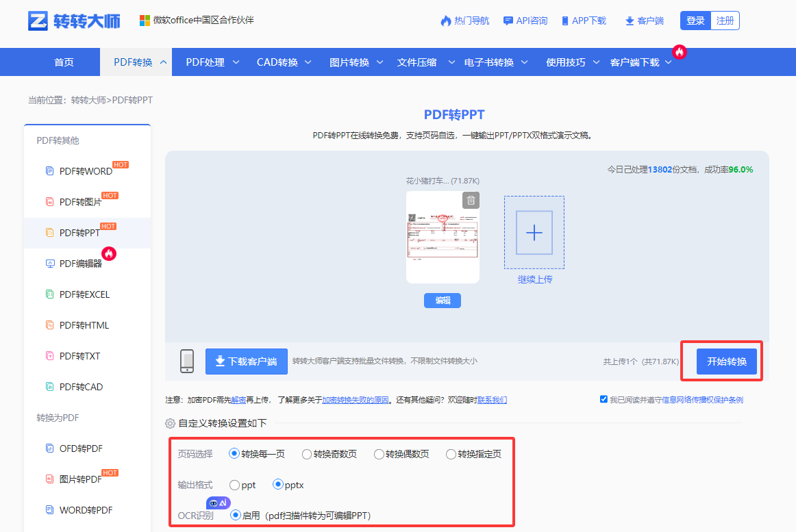Click the 热门导航 flame icon
This screenshot has width=796, height=532.
[x=446, y=21]
